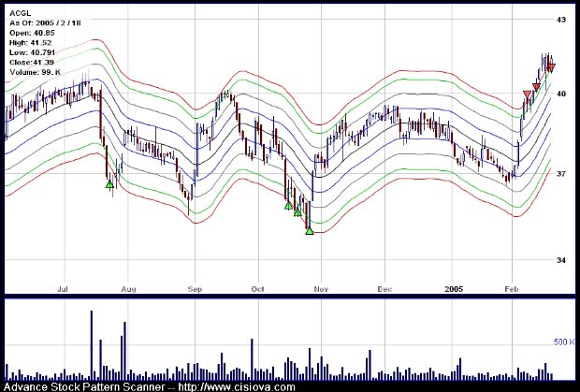Click the 2005 year label on the axis

454,289
